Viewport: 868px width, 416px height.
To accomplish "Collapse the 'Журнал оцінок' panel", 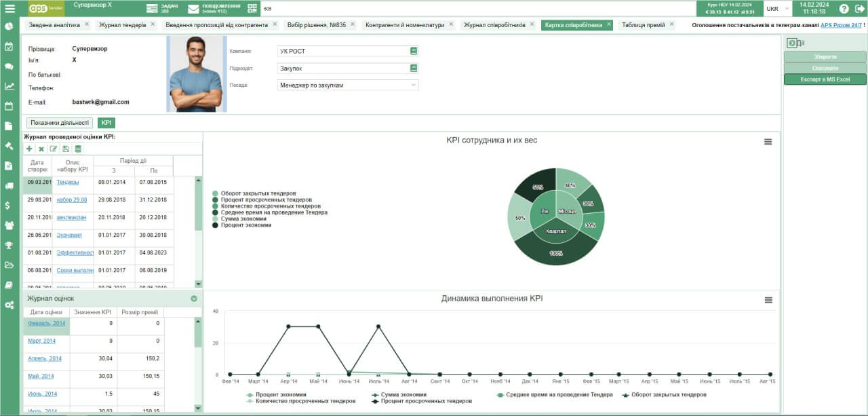I will [x=194, y=299].
